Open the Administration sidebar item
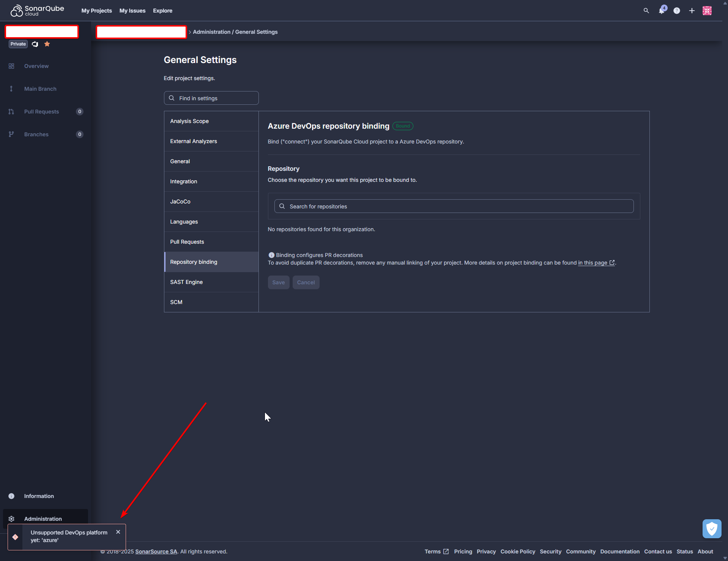728x561 pixels. coord(46,519)
